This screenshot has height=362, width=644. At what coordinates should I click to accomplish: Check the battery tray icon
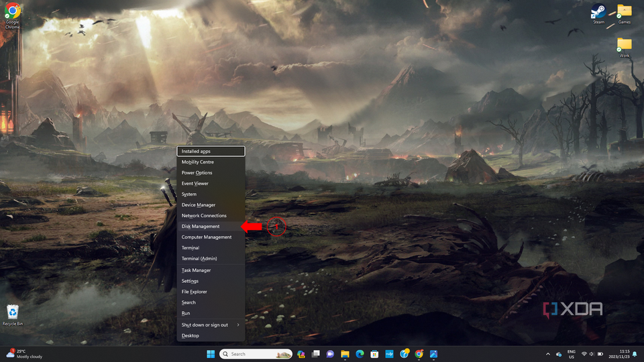click(600, 354)
